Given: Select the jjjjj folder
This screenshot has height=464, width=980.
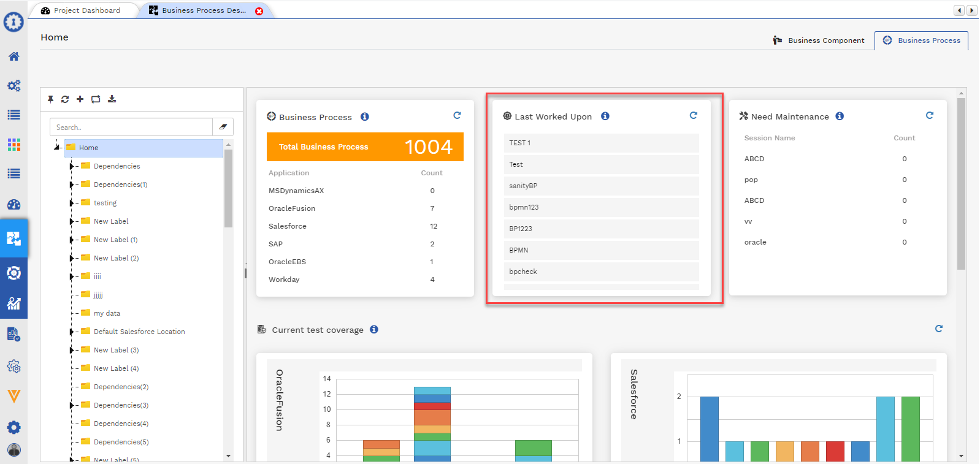Looking at the screenshot, I should pos(98,295).
